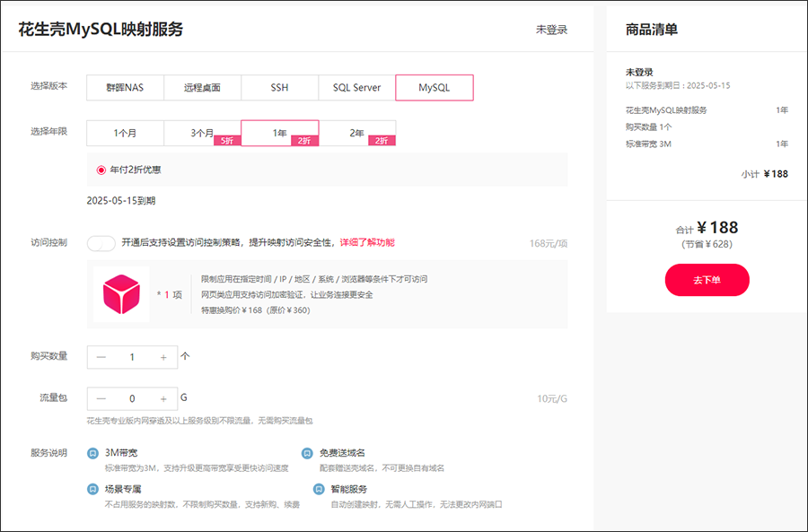
Task: Click the 商品清单 panel heading
Action: click(x=652, y=30)
